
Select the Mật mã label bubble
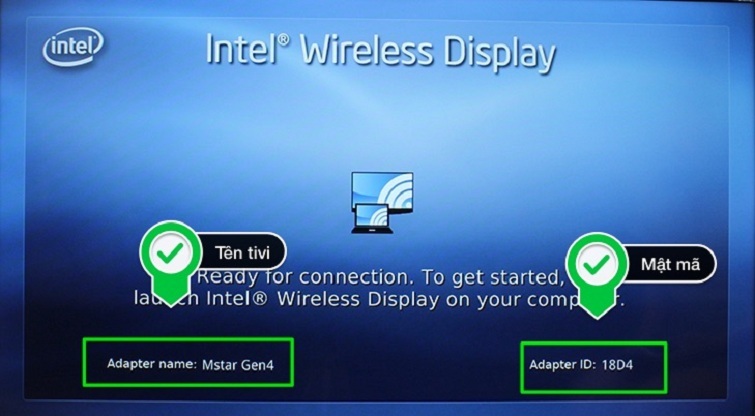click(x=670, y=264)
